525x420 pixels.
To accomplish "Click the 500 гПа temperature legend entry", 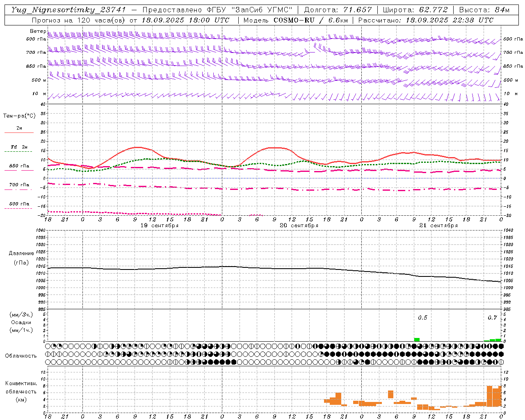I will [19, 205].
